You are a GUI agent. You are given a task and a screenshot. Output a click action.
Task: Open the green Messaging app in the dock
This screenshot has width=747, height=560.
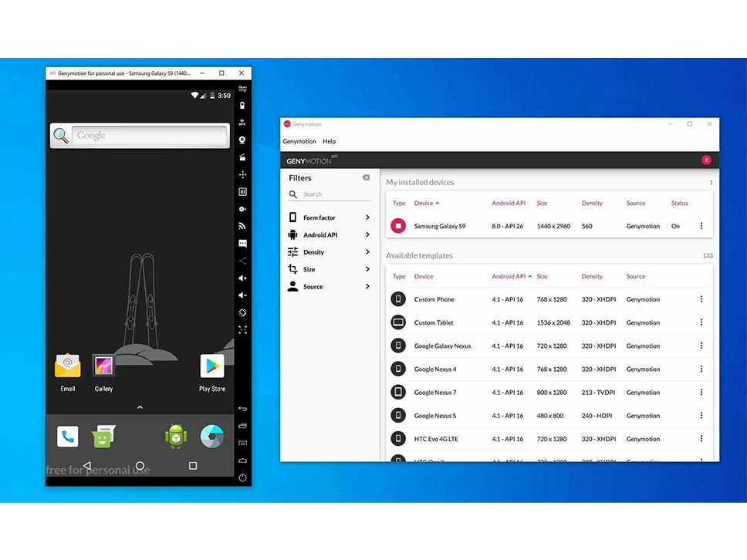103,437
